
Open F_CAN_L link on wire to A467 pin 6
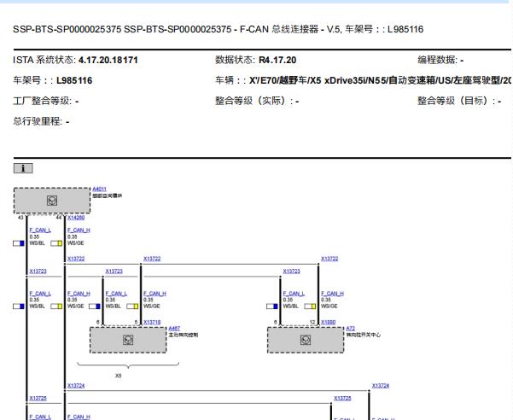click(x=116, y=294)
